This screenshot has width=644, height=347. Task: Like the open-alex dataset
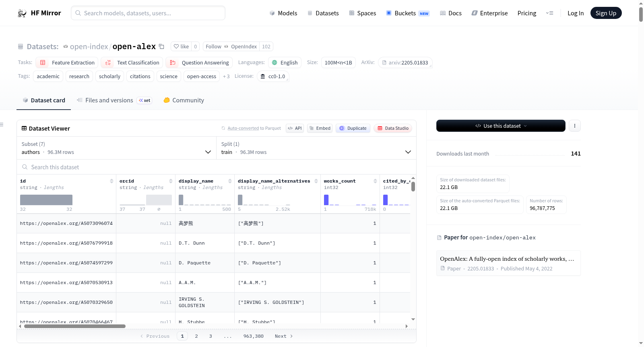pos(181,46)
